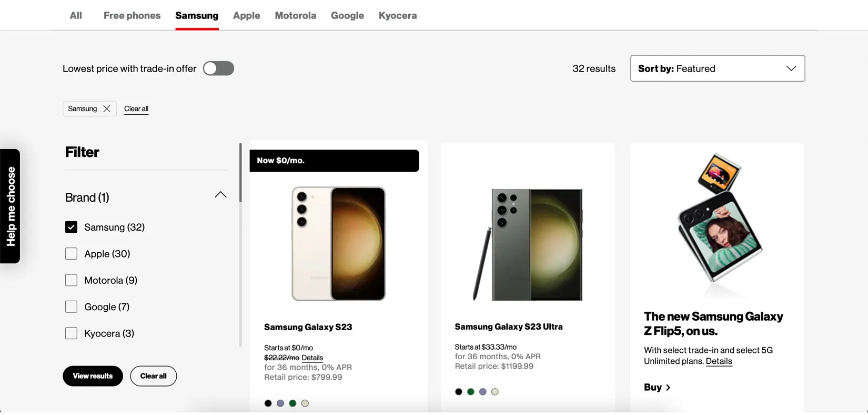Open the Help me choose side tab
The width and height of the screenshot is (868, 415).
11,206
